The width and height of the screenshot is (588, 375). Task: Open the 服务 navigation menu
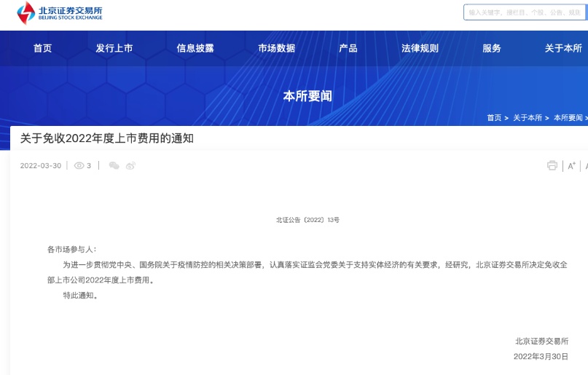(x=492, y=48)
